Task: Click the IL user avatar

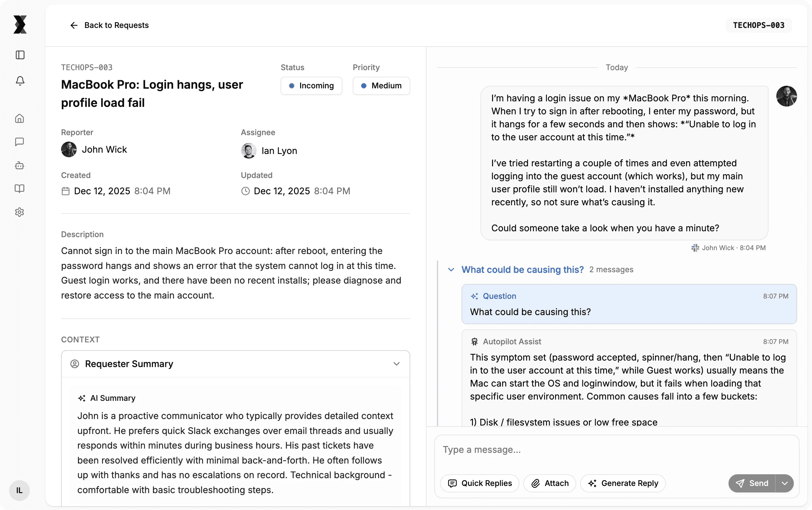Action: 19,490
